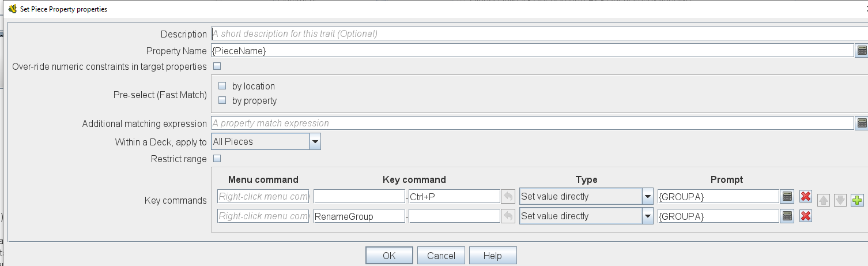Open expression builder for Property Name field
This screenshot has width=868, height=266.
(x=862, y=51)
